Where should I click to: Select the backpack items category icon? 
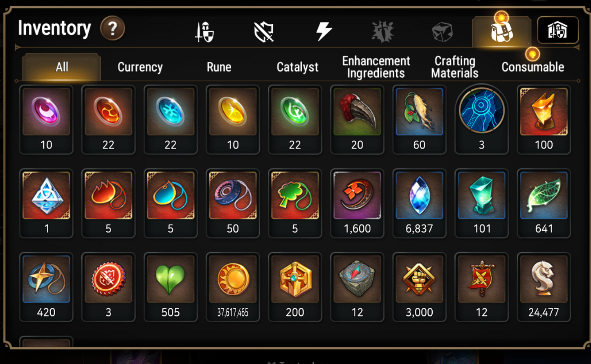tap(501, 31)
